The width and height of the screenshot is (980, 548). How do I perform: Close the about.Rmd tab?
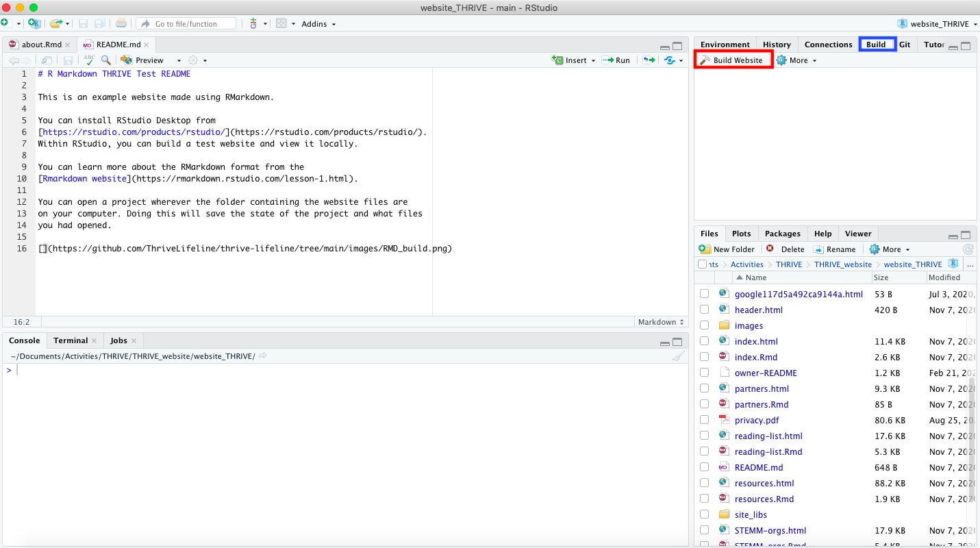coord(67,45)
